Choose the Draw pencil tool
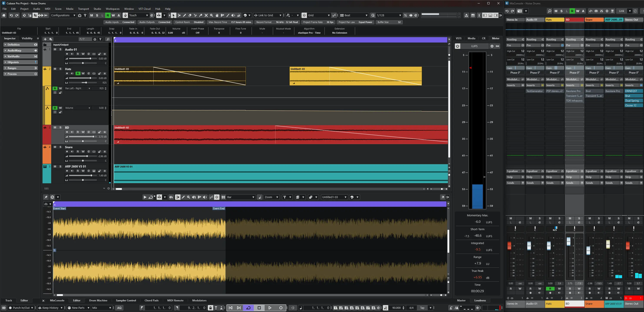 185,15
